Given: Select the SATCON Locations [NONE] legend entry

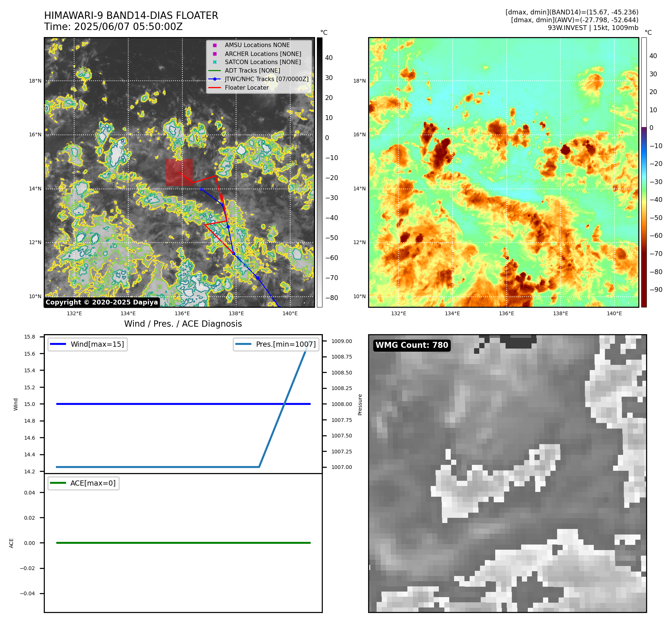Looking at the screenshot, I should [x=263, y=62].
